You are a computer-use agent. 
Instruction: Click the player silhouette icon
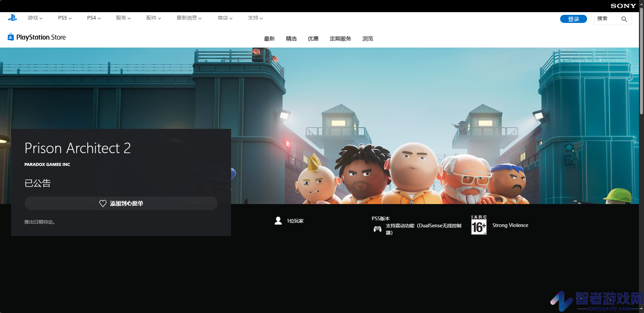point(278,221)
